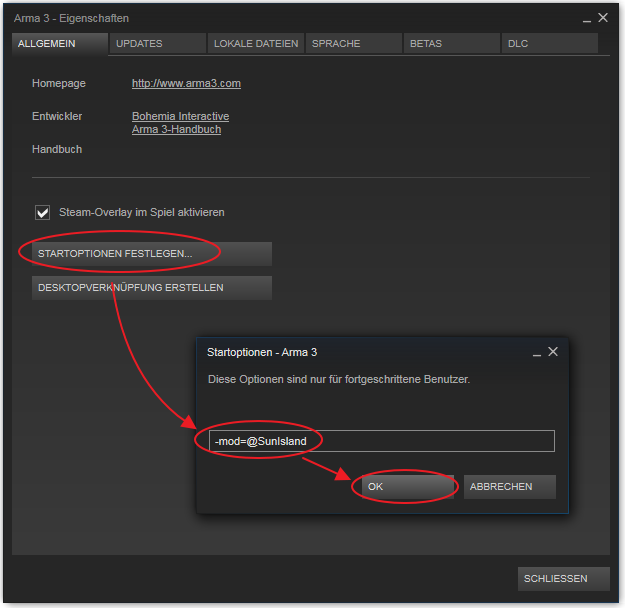Minimize the Arma 3 Eigenschaften window
The image size is (625, 608).
click(586, 19)
